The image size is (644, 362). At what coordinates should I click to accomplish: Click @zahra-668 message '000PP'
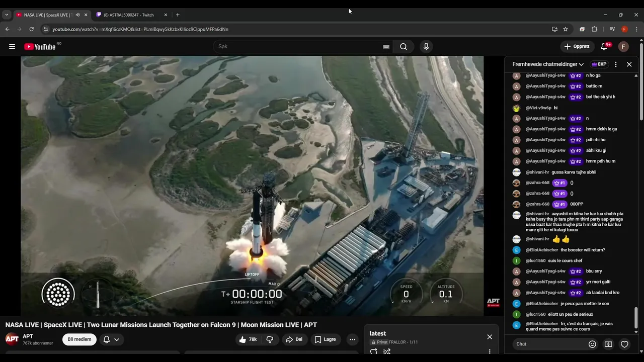coord(577,204)
